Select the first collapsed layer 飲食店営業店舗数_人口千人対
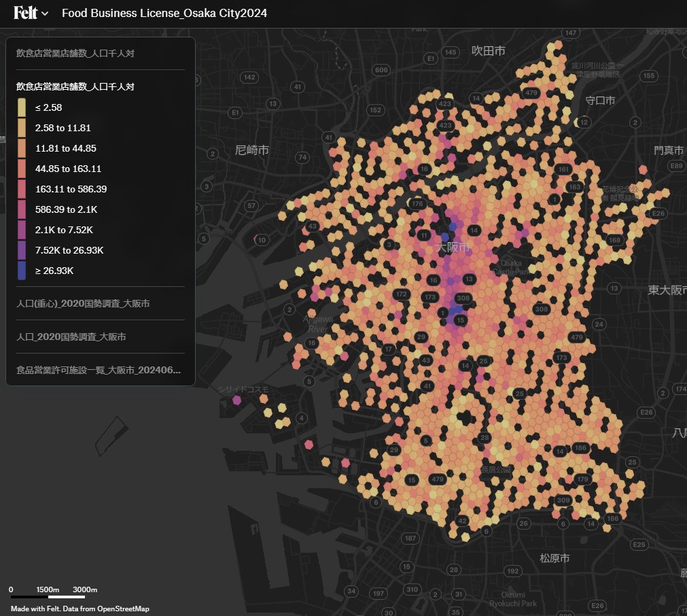This screenshot has height=616, width=687. click(x=75, y=54)
